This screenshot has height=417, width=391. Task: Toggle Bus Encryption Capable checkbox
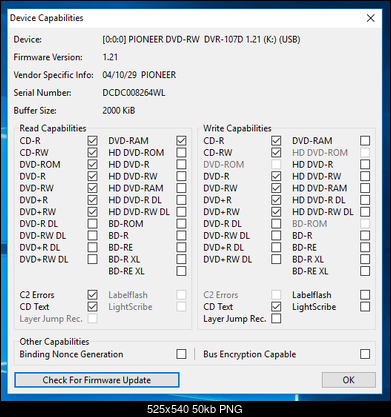[x=365, y=354]
